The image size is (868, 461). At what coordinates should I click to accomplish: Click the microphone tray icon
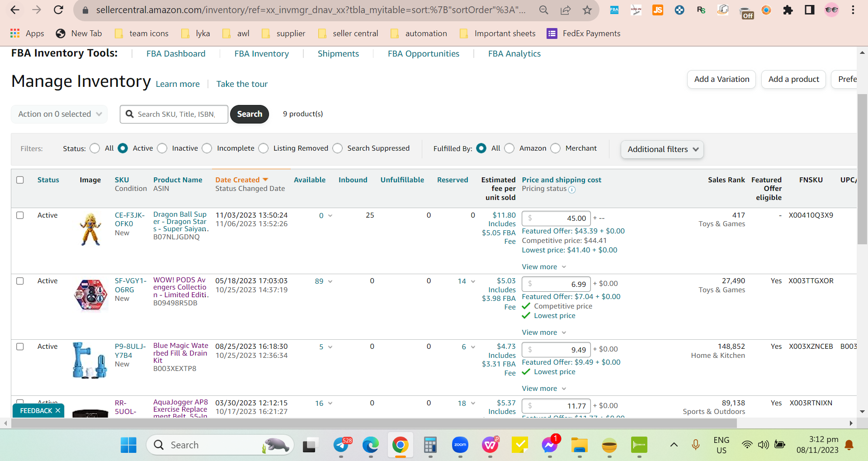(696, 445)
